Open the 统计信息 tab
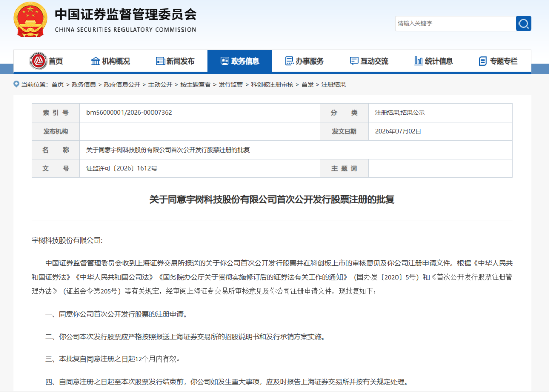This screenshot has width=549, height=392. 434,62
